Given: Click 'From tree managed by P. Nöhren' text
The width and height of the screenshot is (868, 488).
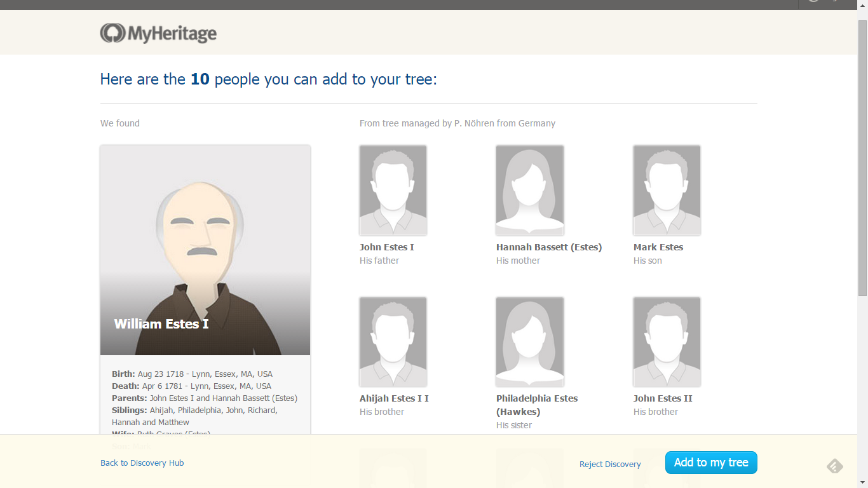Looking at the screenshot, I should [x=458, y=123].
